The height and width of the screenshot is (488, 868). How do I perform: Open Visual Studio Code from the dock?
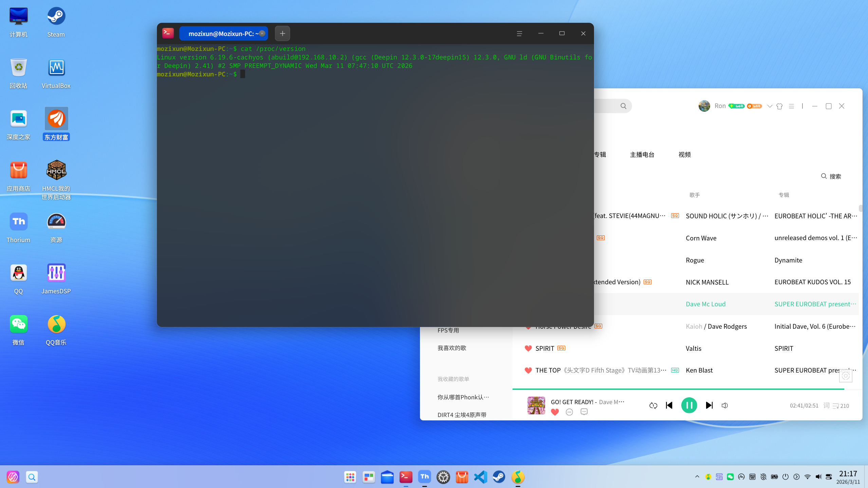tap(480, 477)
